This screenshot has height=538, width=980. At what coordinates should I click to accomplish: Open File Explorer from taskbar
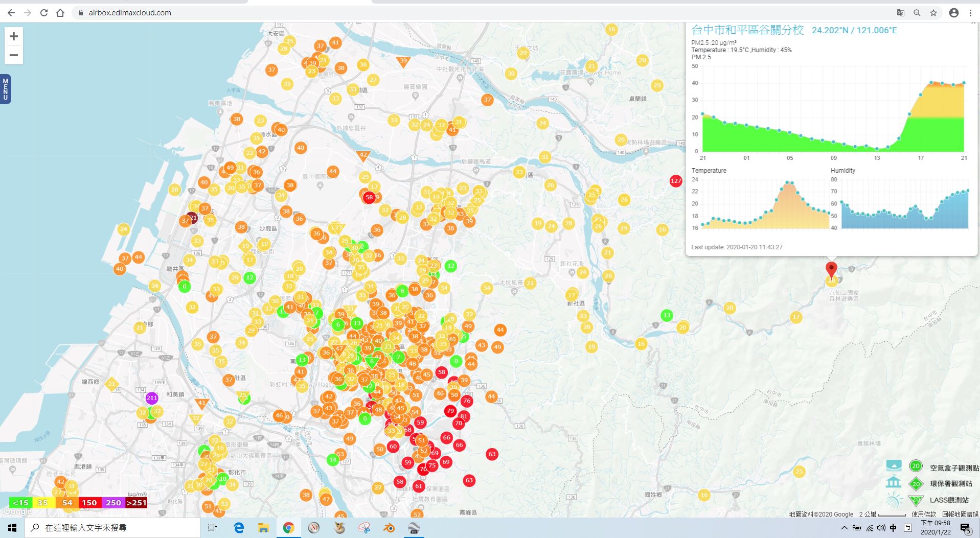[263, 528]
